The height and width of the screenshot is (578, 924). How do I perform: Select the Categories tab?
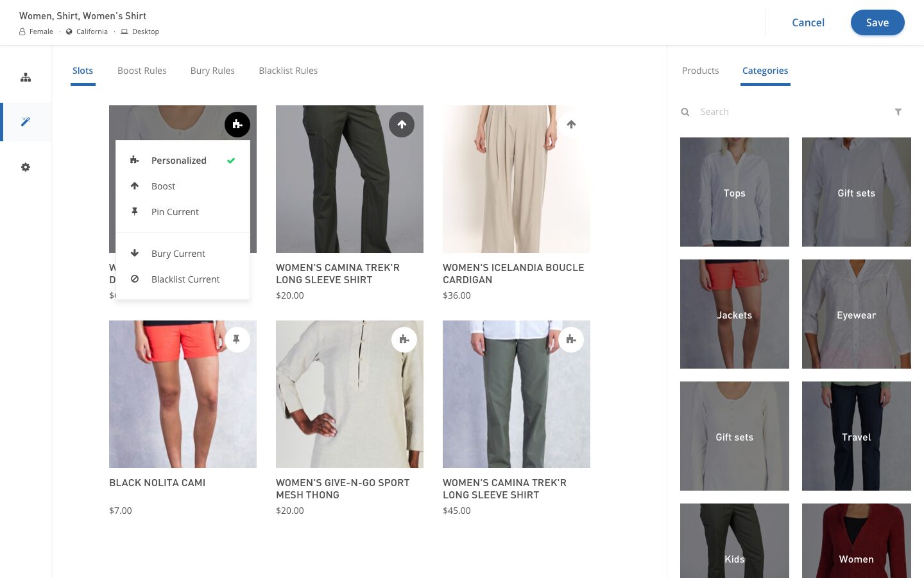click(765, 71)
